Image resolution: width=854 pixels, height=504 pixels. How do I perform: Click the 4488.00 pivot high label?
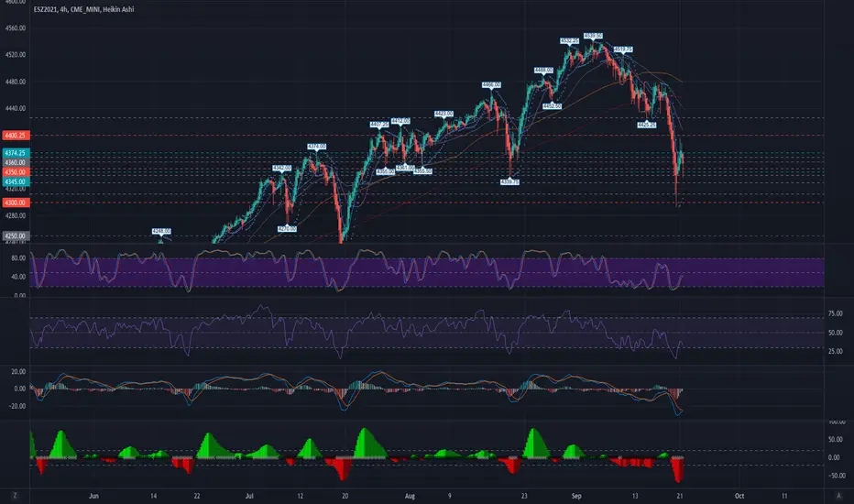543,71
